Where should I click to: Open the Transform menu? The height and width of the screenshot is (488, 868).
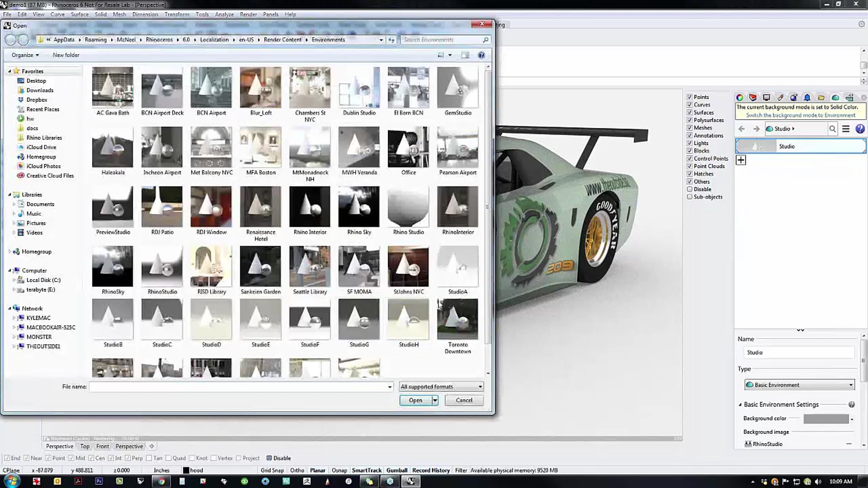point(177,14)
